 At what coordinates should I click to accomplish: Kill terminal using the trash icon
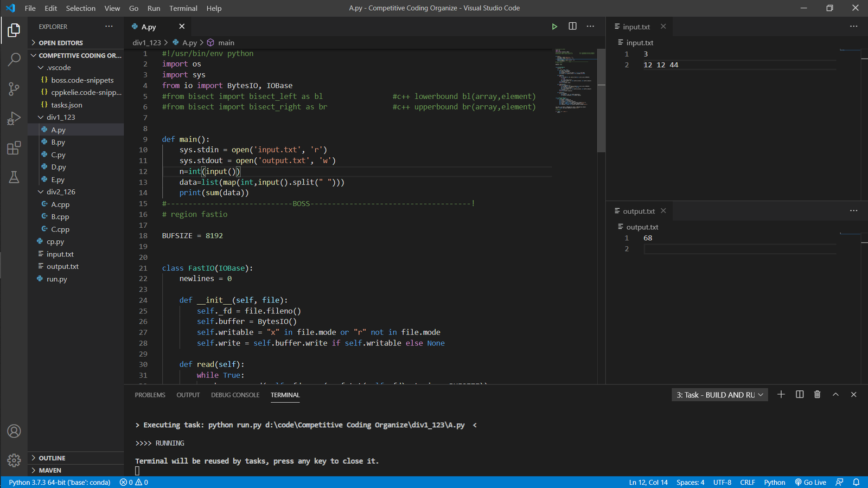click(818, 395)
